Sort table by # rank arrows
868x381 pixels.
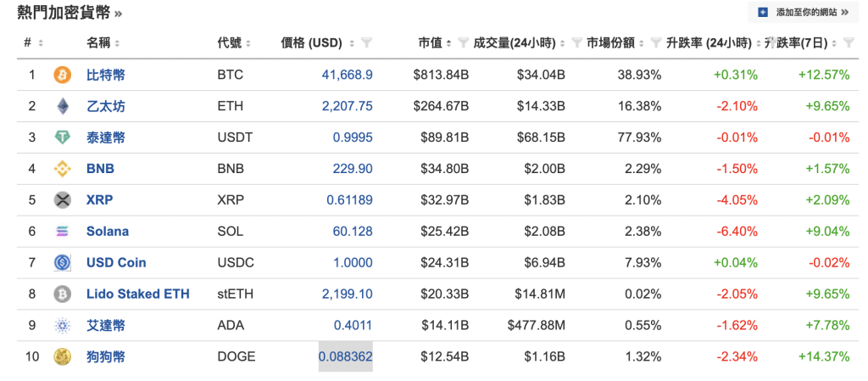pyautogui.click(x=41, y=43)
